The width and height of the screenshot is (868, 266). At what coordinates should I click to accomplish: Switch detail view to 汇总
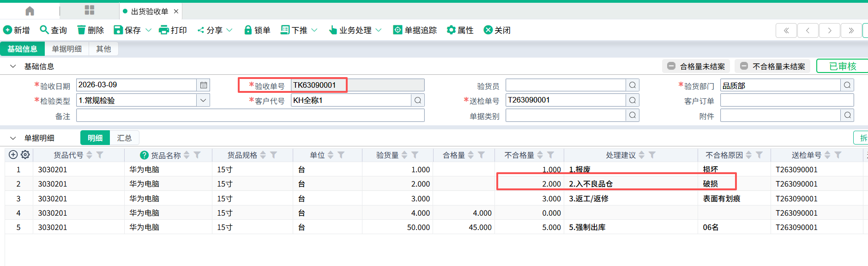click(x=124, y=138)
